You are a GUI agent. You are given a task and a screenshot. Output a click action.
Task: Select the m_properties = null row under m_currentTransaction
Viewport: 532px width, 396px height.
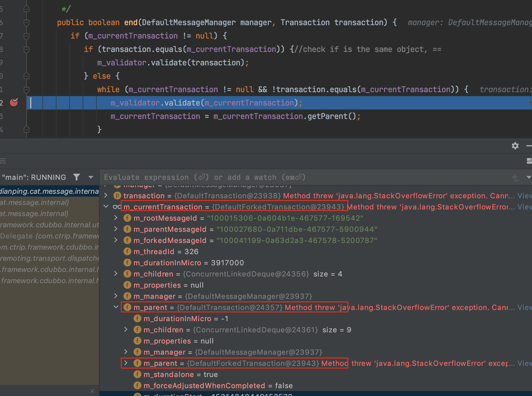pos(316,285)
